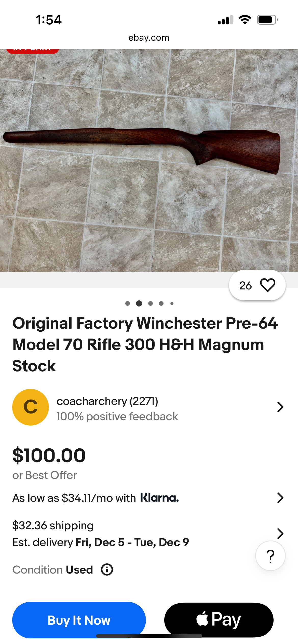
Task: Open coacharchery seller profile link
Action: pyautogui.click(x=107, y=401)
